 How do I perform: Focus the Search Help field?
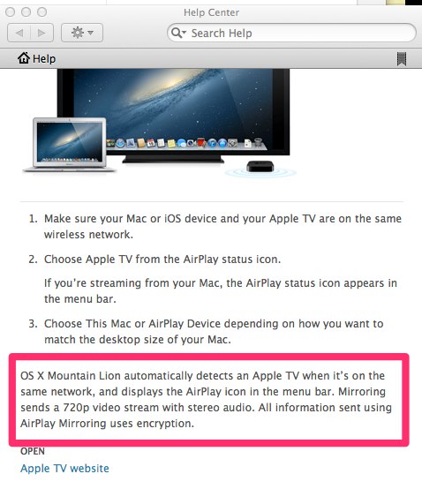click(291, 33)
